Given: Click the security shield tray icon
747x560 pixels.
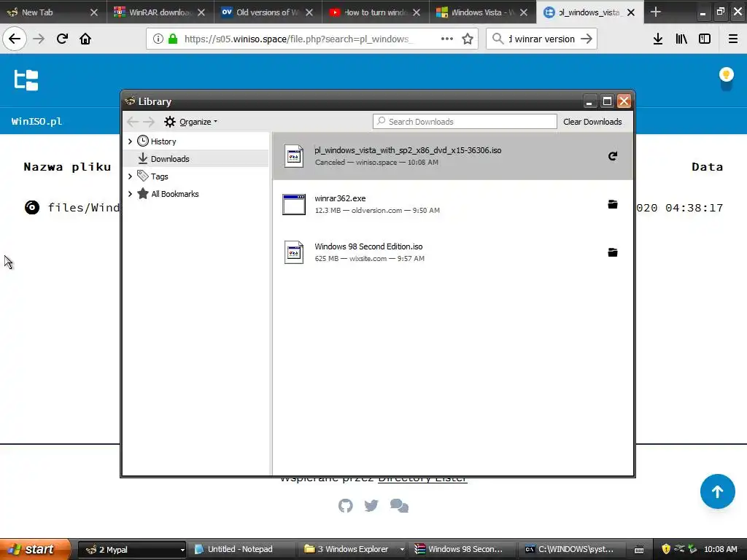Looking at the screenshot, I should tap(666, 549).
